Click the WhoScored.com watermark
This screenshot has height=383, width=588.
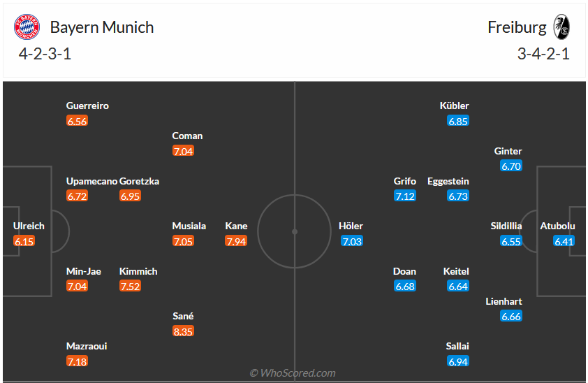click(x=293, y=373)
